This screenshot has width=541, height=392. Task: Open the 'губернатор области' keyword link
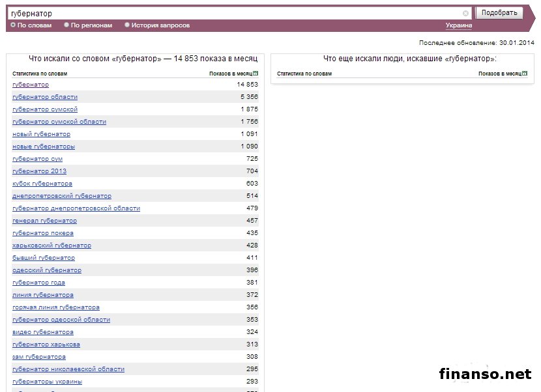point(45,97)
